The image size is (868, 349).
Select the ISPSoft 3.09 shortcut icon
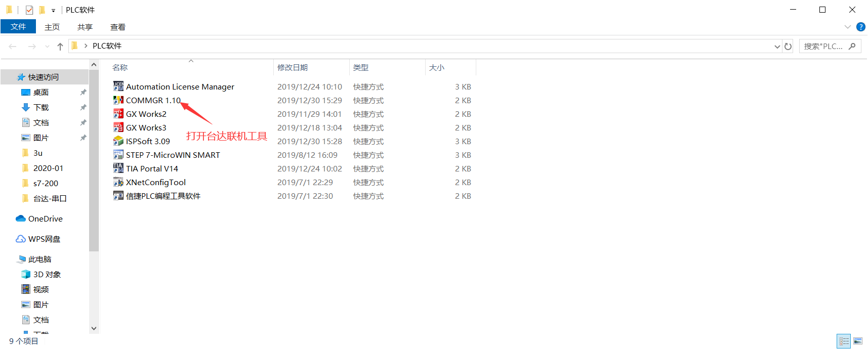point(118,141)
